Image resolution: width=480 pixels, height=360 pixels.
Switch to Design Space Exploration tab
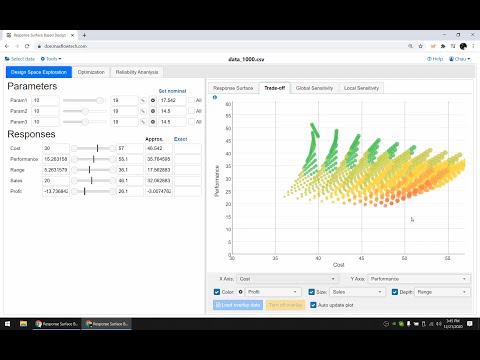tap(39, 72)
